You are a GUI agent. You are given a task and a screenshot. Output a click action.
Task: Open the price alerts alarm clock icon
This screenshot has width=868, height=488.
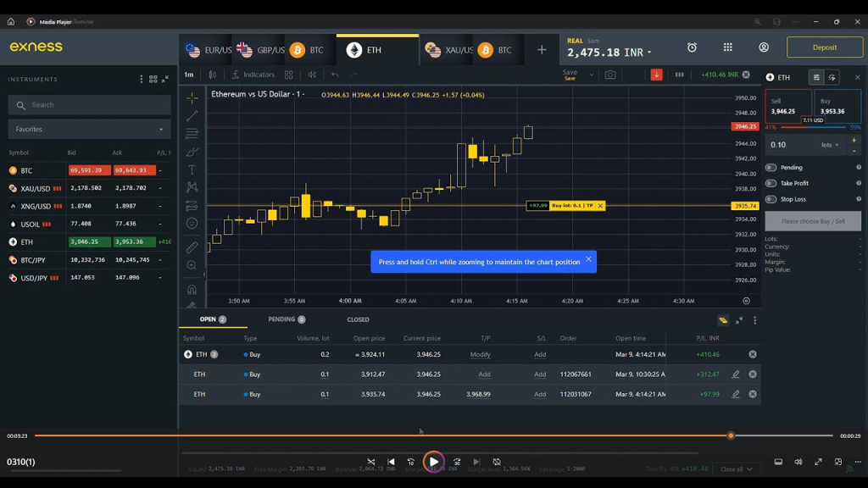click(692, 47)
